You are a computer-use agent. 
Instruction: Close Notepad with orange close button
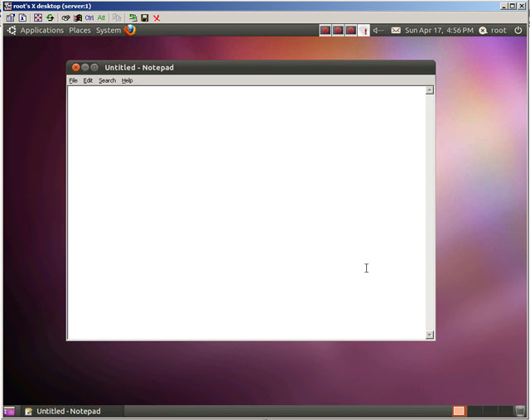pyautogui.click(x=75, y=67)
